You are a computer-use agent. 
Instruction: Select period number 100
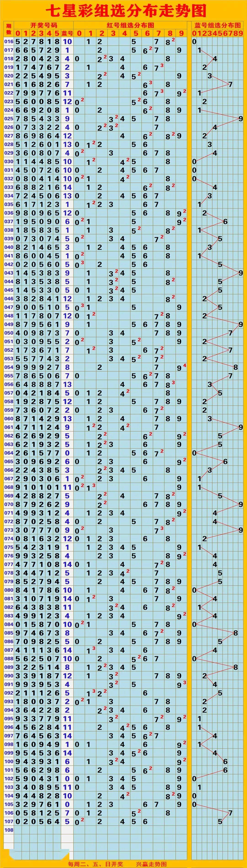9,761
